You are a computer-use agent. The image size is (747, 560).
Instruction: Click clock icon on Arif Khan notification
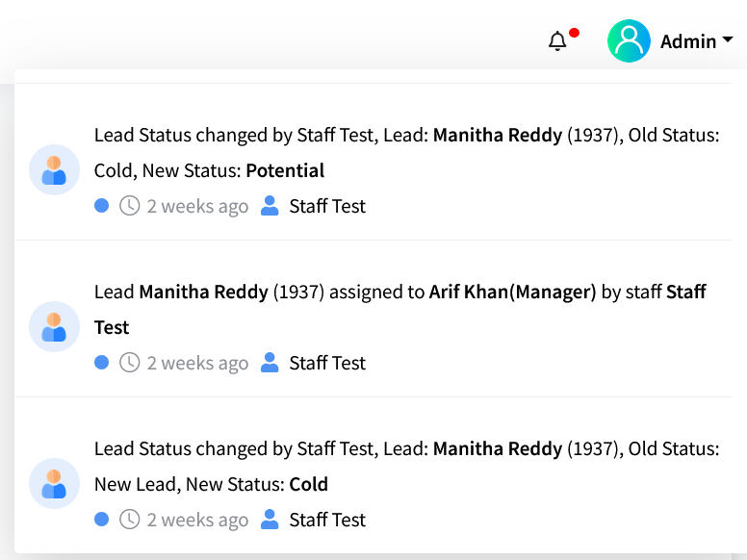[129, 363]
